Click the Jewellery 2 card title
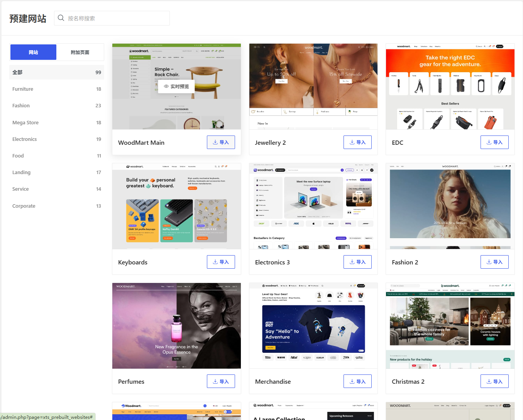Image resolution: width=523 pixels, height=420 pixels. click(x=271, y=143)
